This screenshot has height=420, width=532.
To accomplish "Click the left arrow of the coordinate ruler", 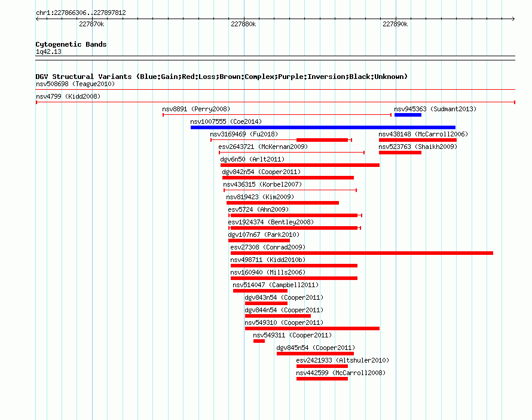I will (x=37, y=19).
